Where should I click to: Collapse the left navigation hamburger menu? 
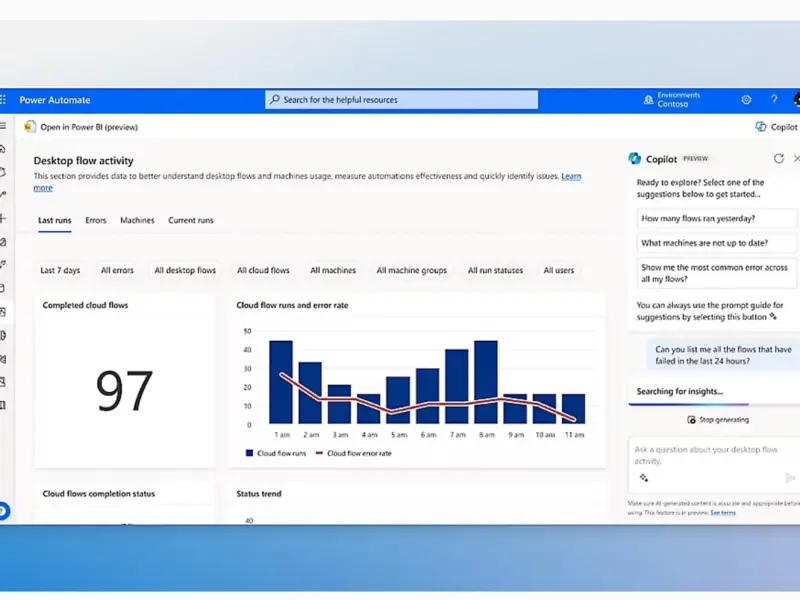pyautogui.click(x=4, y=127)
